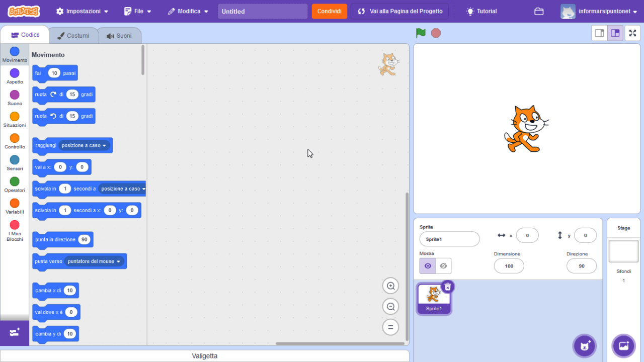The image size is (644, 362).
Task: Click the cambia y di 10 block
Action: [55, 334]
